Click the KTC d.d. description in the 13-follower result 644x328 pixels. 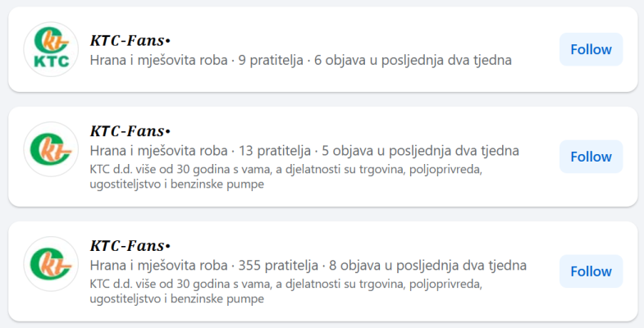click(283, 177)
